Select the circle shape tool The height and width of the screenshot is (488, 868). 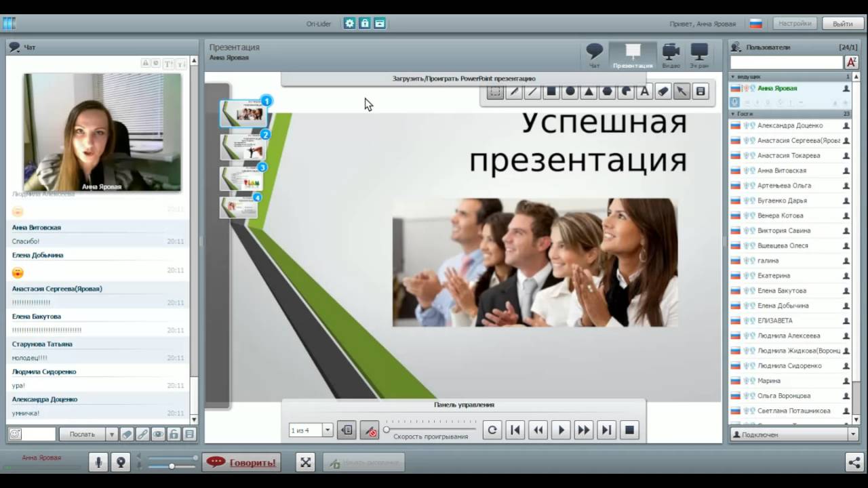coord(570,91)
